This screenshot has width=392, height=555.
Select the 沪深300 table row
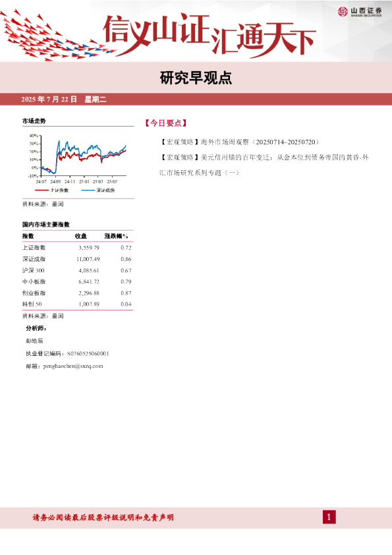[x=77, y=270]
